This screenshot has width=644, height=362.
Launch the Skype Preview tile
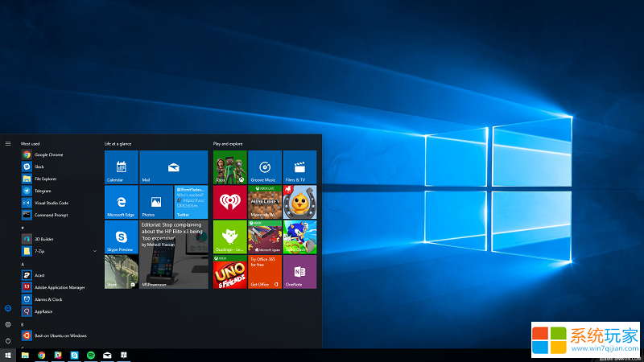tap(122, 237)
